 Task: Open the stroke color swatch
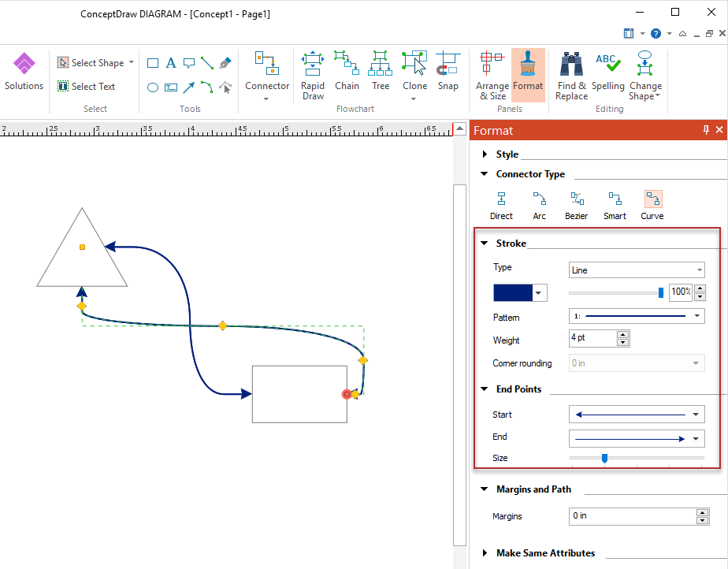tap(514, 293)
